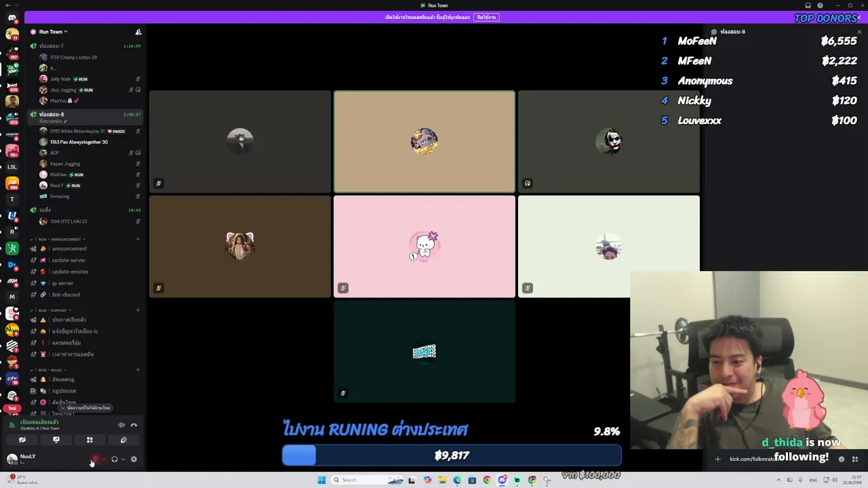
Task: Open Windows Start menu
Action: [321, 480]
